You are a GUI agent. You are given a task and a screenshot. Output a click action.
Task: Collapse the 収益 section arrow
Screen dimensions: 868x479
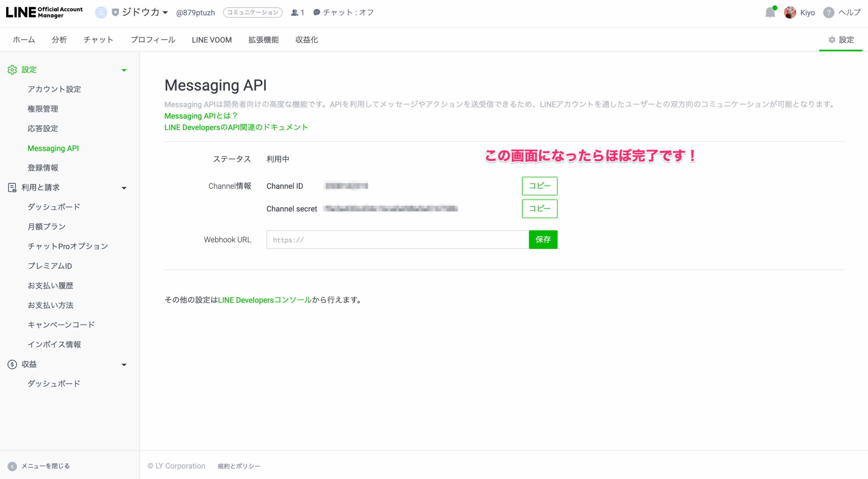124,365
